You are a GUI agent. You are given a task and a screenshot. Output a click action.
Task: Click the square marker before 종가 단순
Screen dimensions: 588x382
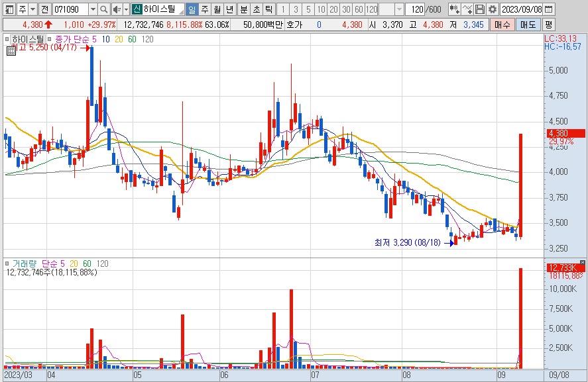click(50, 39)
